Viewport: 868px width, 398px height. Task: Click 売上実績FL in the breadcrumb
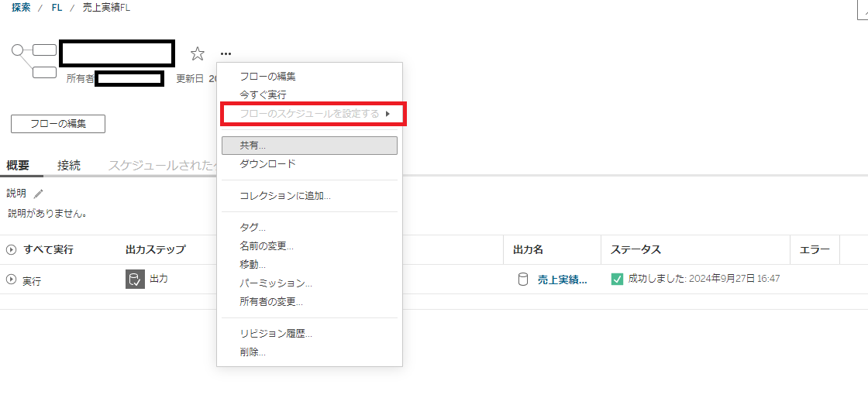(106, 9)
